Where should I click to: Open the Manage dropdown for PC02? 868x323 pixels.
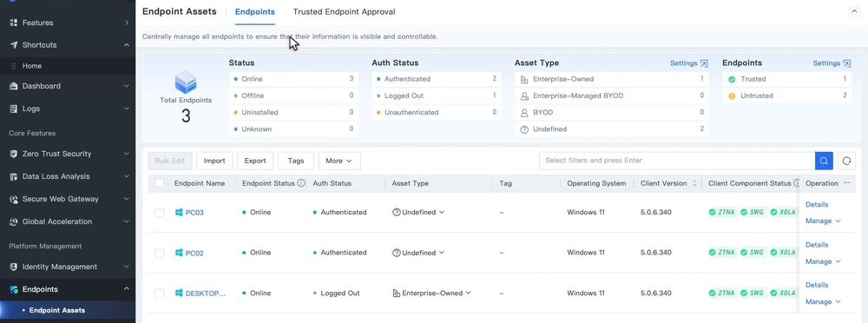click(x=823, y=261)
